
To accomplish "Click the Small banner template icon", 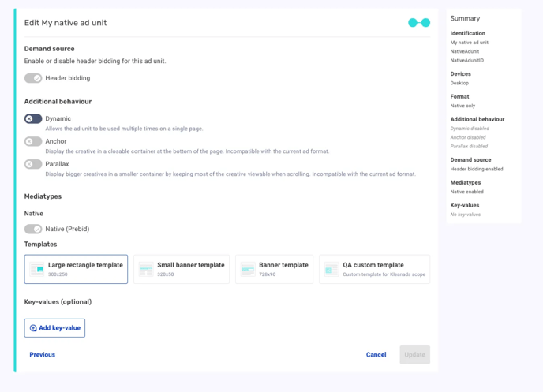I will click(x=146, y=269).
